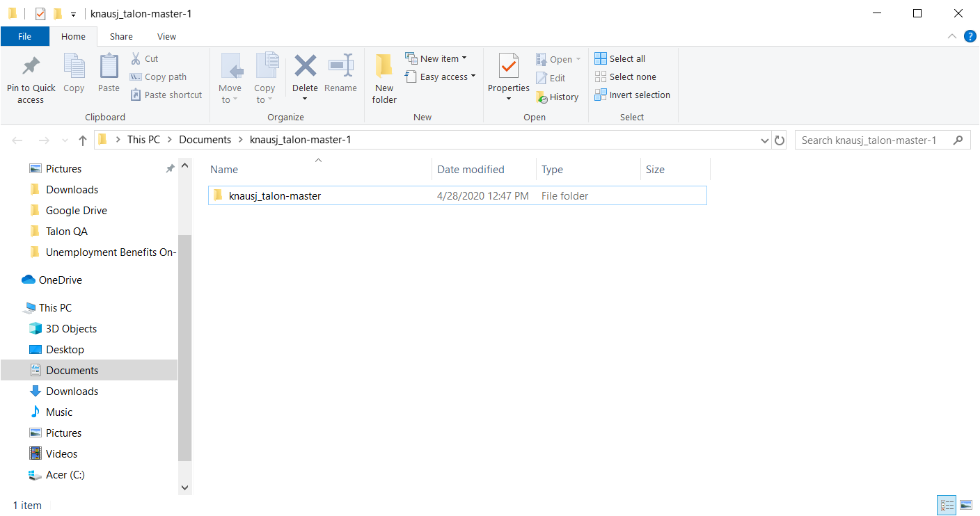Open Downloads in Quick access
Image resolution: width=980 pixels, height=516 pixels.
pos(72,190)
